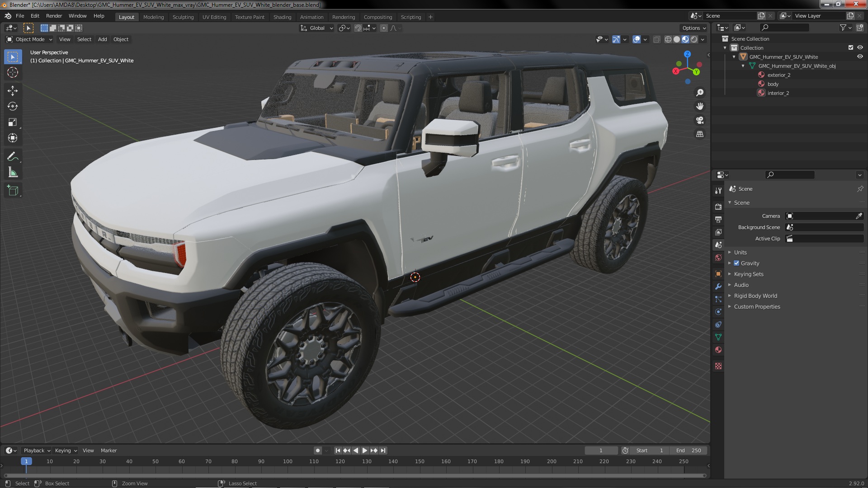
Task: Select the Rotate tool
Action: 13,107
